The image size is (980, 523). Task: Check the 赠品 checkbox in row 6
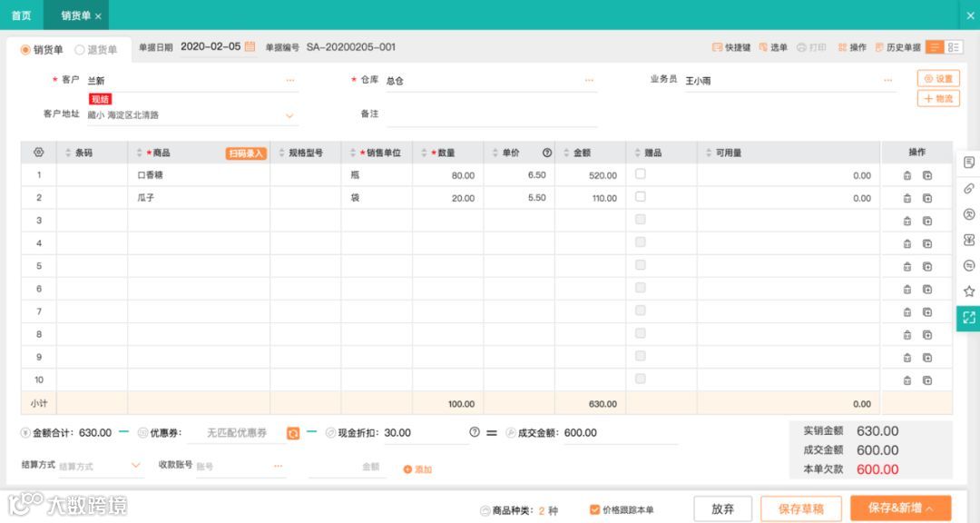[640, 288]
